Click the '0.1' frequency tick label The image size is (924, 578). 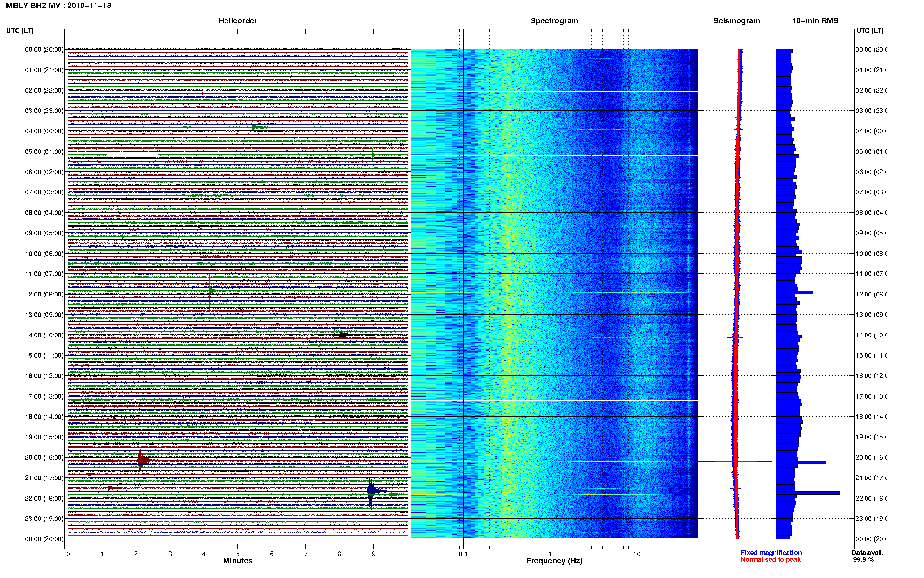pos(463,554)
